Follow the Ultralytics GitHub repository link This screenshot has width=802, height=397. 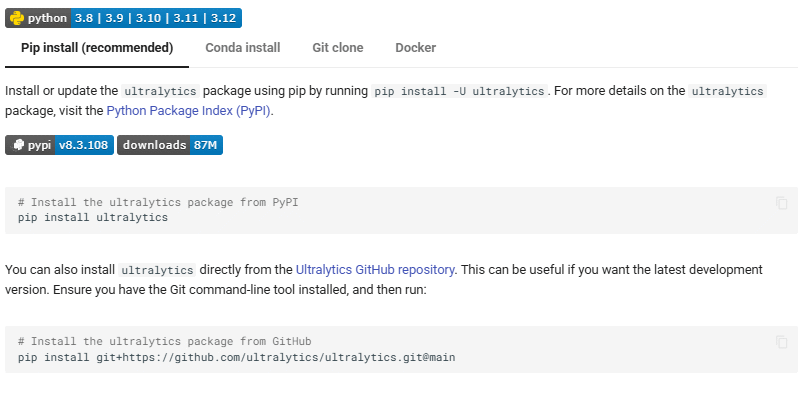coord(375,270)
